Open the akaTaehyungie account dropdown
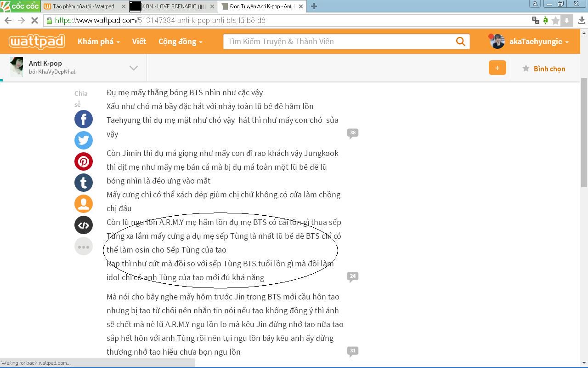The width and height of the screenshot is (588, 368). pos(539,41)
